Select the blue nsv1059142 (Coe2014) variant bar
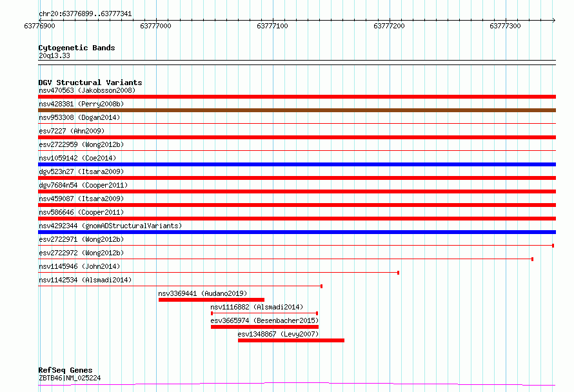The height and width of the screenshot is (392, 574). [x=297, y=164]
